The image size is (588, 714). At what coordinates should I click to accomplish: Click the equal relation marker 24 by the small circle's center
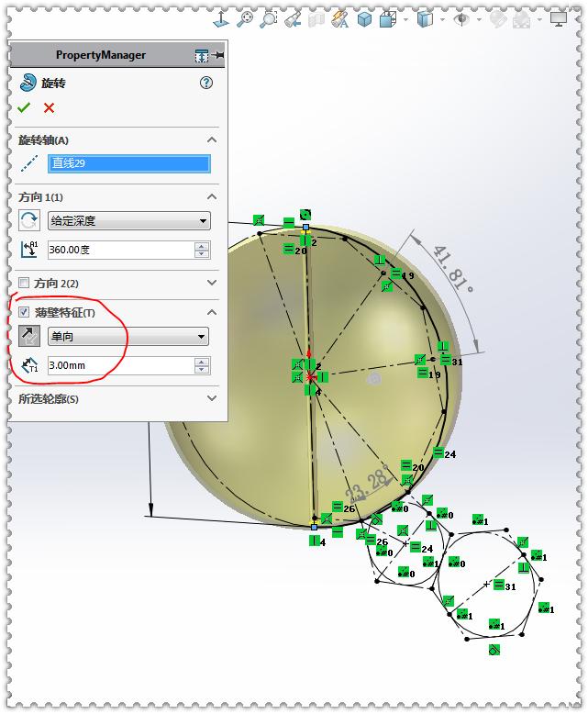421,547
